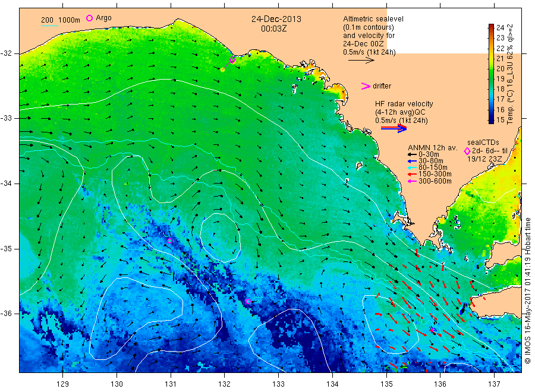Click the magenta Argo marker on coast near 132E
The height and width of the screenshot is (392, 535).
pyautogui.click(x=232, y=60)
